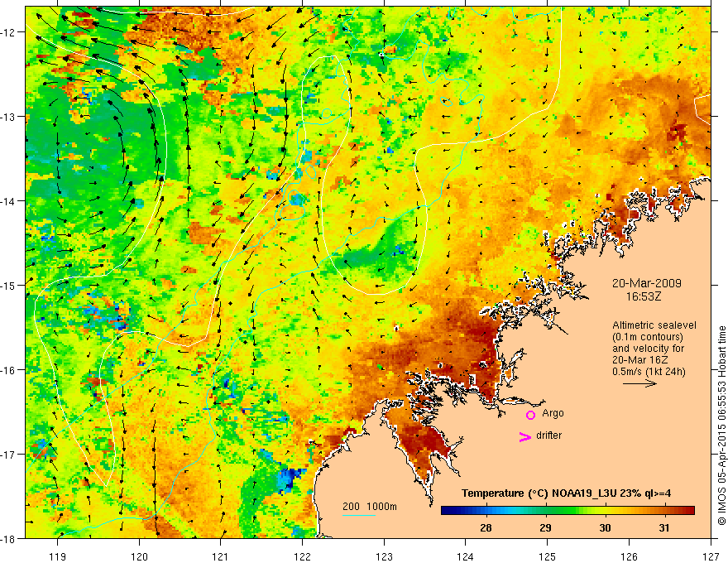Click latitude axis label -18
The image size is (728, 563).
9,538
